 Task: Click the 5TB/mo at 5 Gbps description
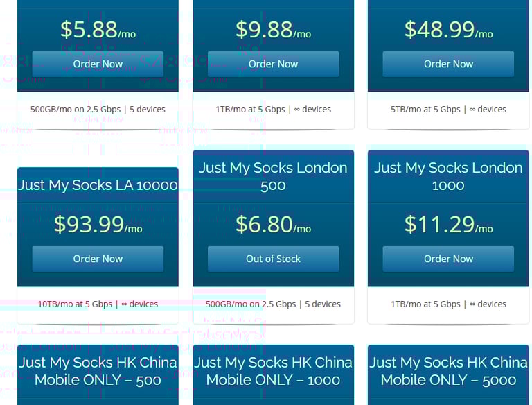448,109
